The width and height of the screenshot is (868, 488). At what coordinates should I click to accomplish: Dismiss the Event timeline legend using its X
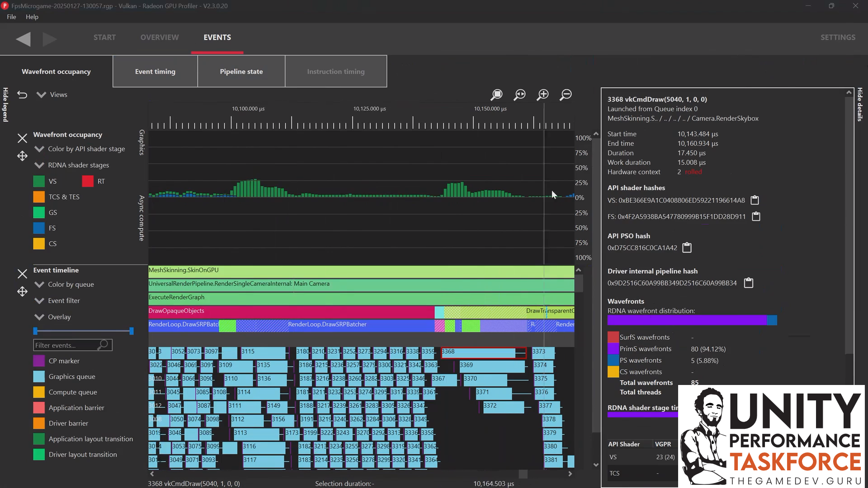pos(22,274)
